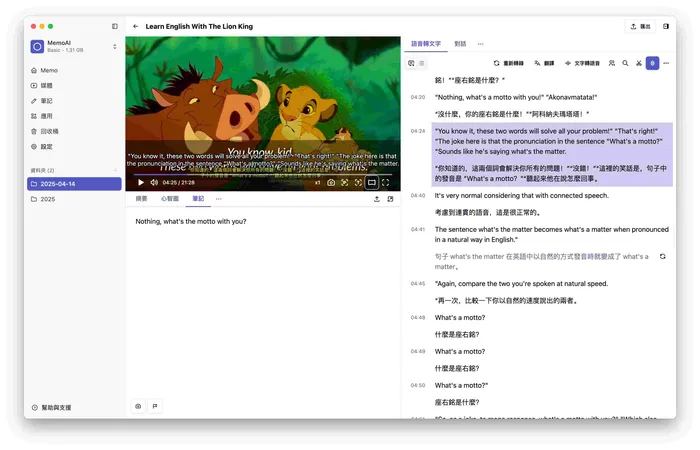Jump to timestamp 04:40
Image resolution: width=700 pixels, height=450 pixels.
point(418,196)
